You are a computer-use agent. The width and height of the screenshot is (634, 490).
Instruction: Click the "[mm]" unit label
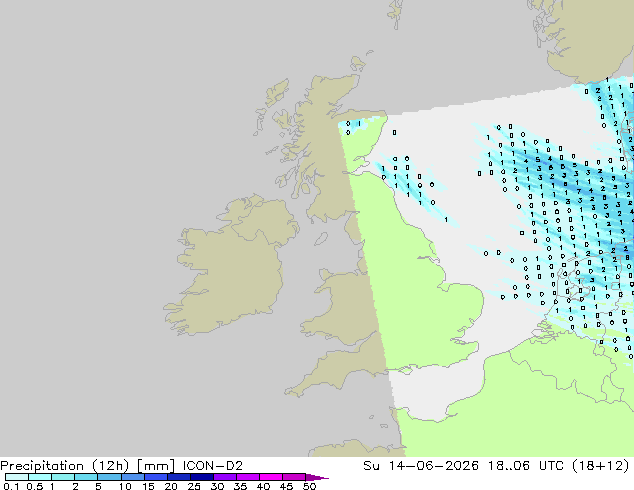click(x=156, y=466)
